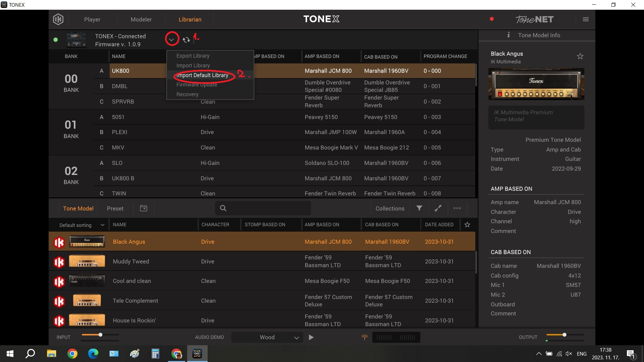Open the hardware library dropdown chevron
Viewport: 644px width, 362px height.
coord(171,40)
